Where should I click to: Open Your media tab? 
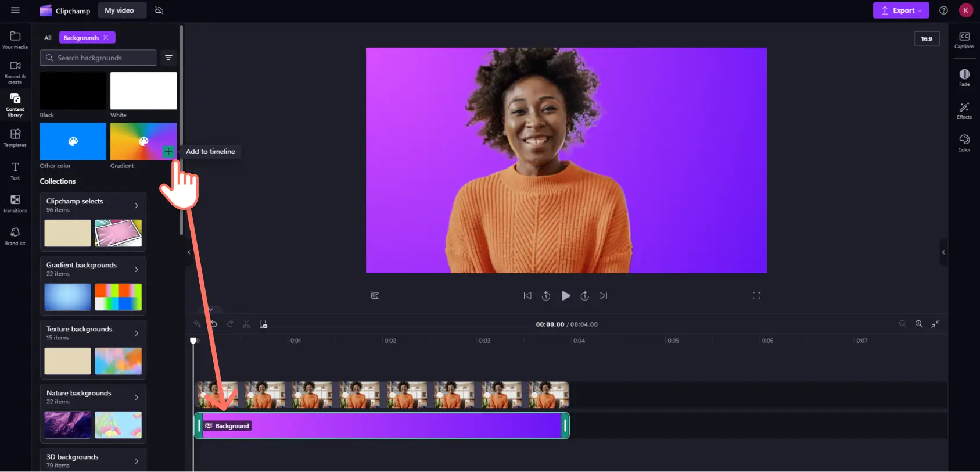pos(15,40)
